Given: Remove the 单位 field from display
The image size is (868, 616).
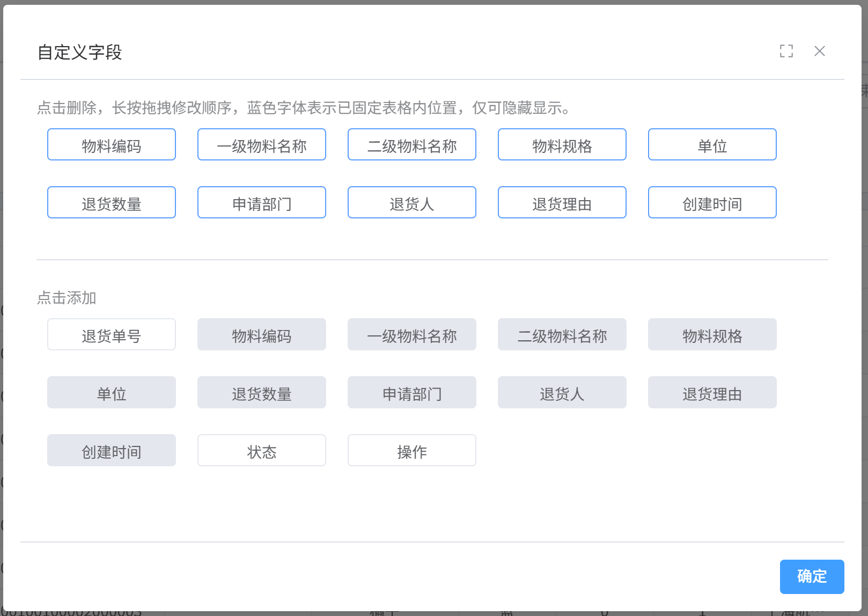Looking at the screenshot, I should (712, 144).
